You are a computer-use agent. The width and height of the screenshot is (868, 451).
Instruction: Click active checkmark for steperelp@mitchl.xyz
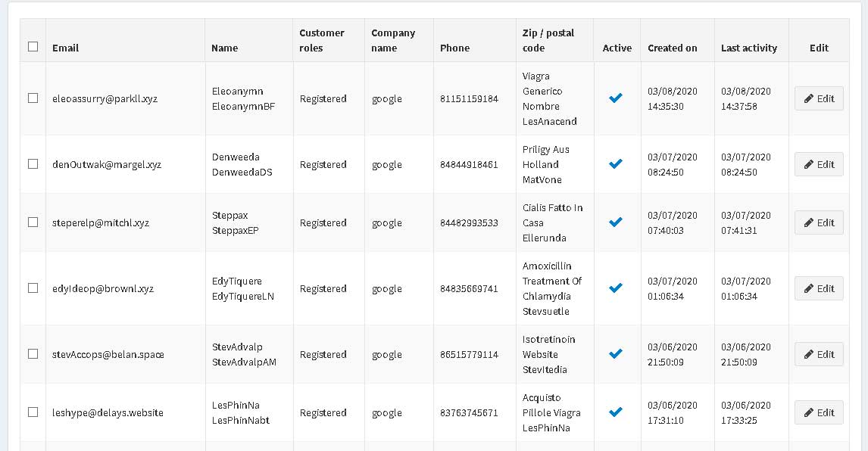pyautogui.click(x=616, y=222)
